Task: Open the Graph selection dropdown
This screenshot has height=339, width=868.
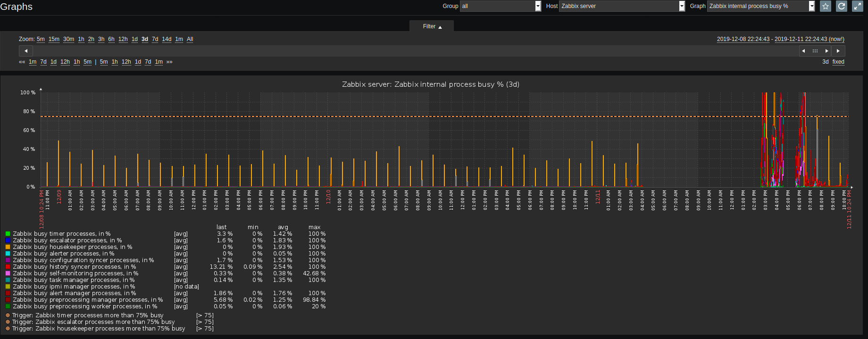Action: [x=760, y=6]
